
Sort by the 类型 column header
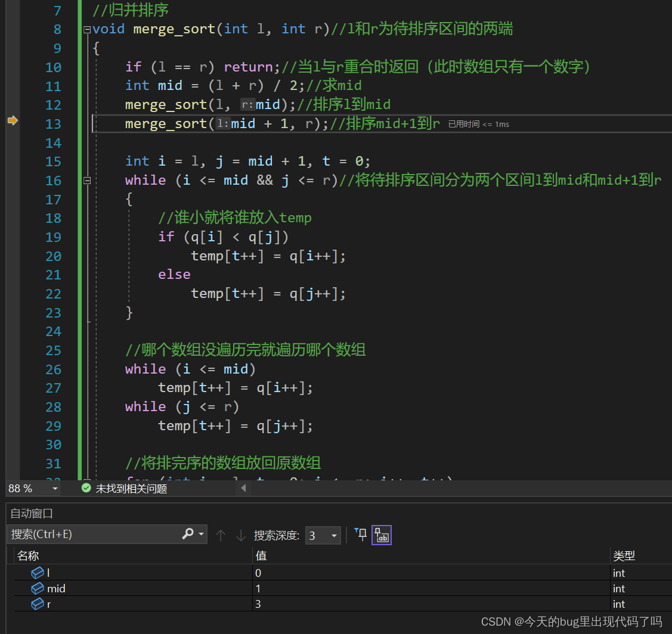tap(641, 555)
